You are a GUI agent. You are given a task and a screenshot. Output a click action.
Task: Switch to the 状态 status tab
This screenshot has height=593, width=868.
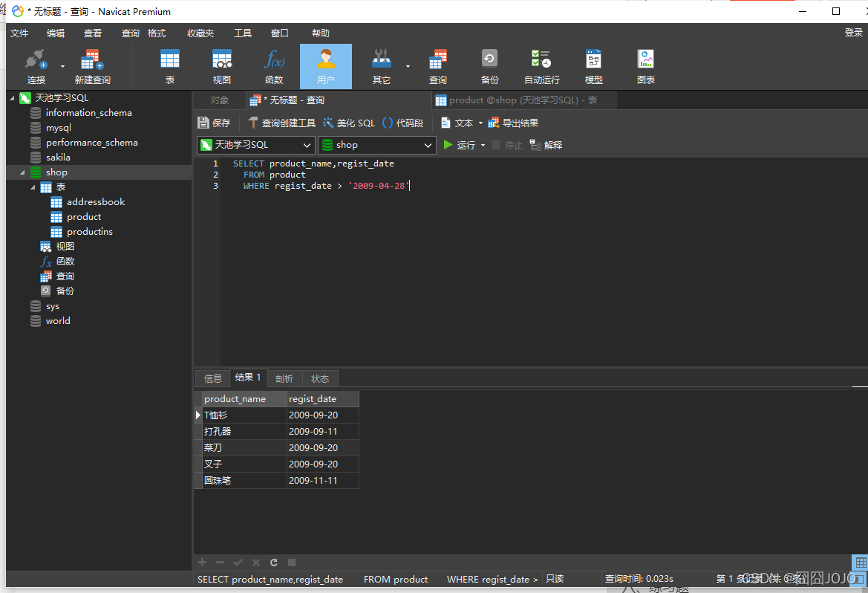tap(320, 378)
